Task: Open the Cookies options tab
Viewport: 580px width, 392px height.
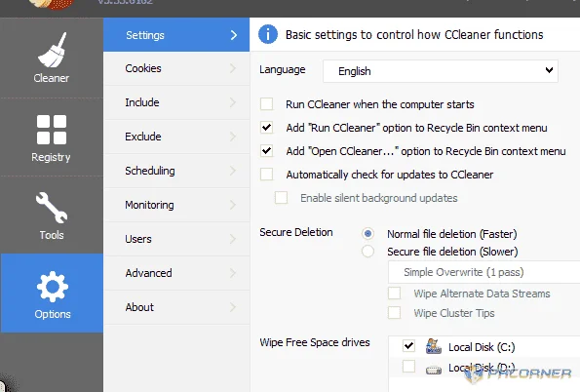Action: pyautogui.click(x=176, y=68)
